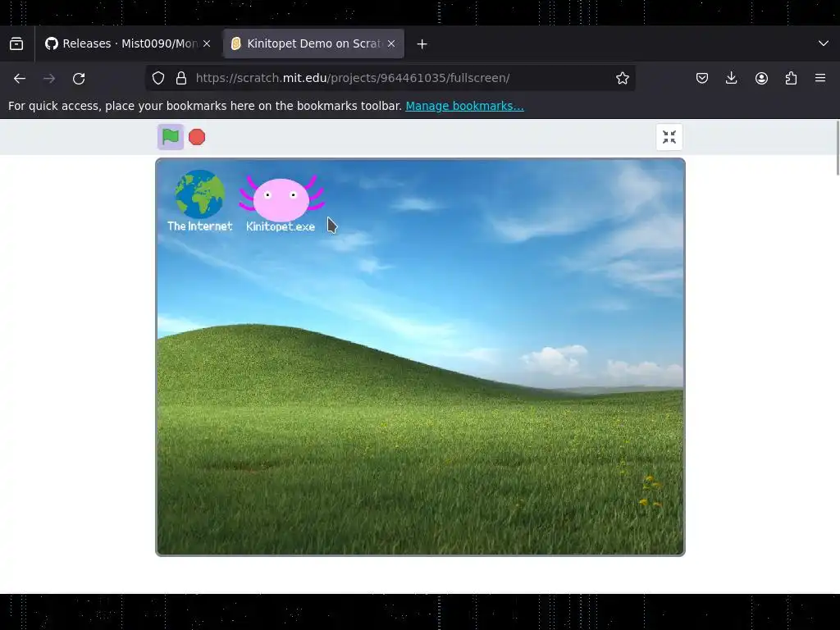Exit fullscreen mode with the collapse icon

(669, 137)
